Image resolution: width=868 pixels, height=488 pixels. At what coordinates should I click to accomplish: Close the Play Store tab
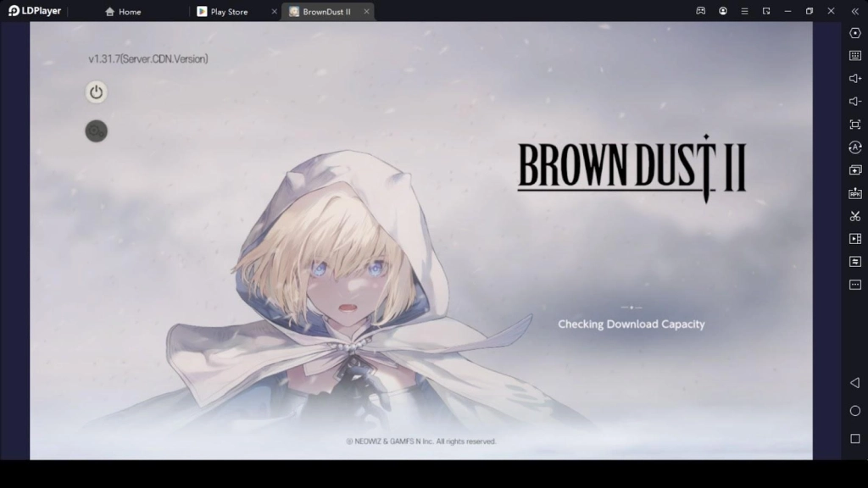click(274, 12)
